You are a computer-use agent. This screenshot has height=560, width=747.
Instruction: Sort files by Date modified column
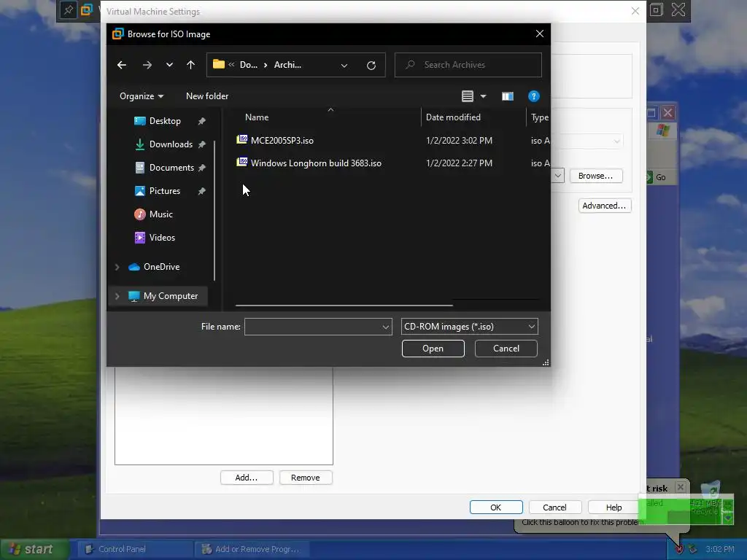[453, 117]
